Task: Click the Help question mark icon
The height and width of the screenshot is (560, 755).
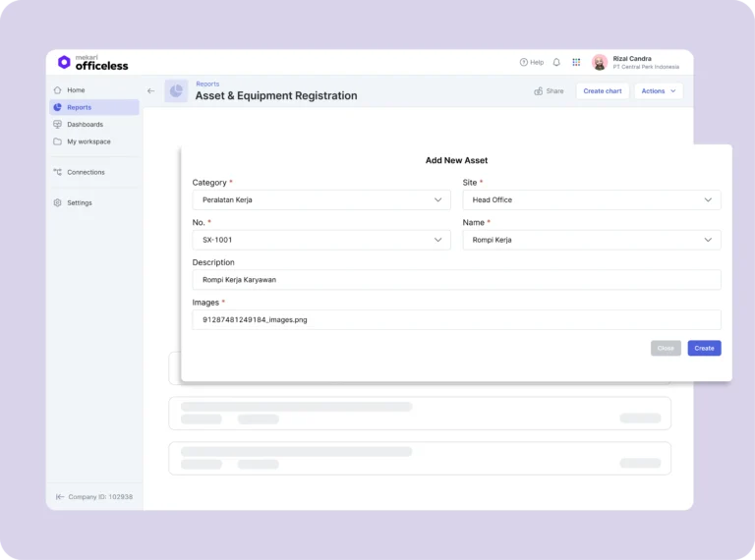Action: 524,62
